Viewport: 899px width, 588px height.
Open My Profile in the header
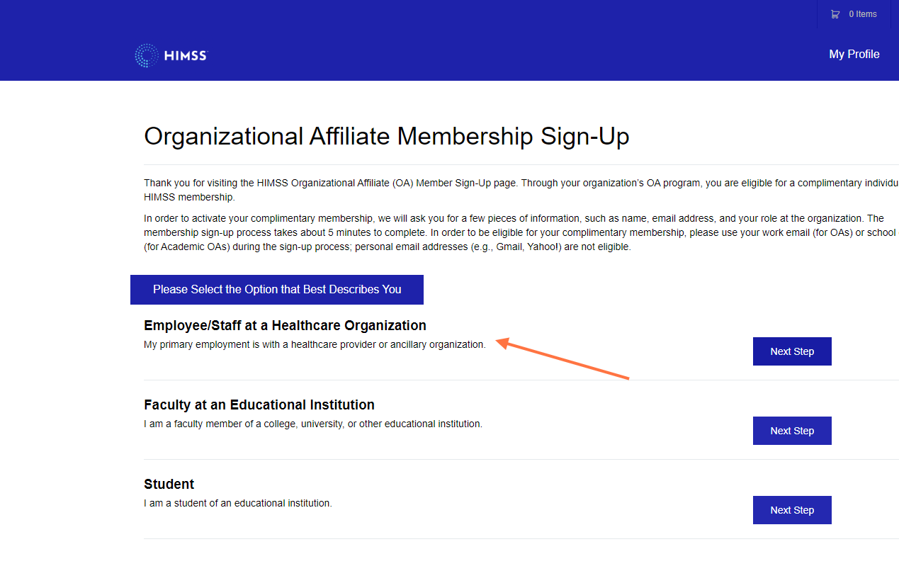(854, 54)
